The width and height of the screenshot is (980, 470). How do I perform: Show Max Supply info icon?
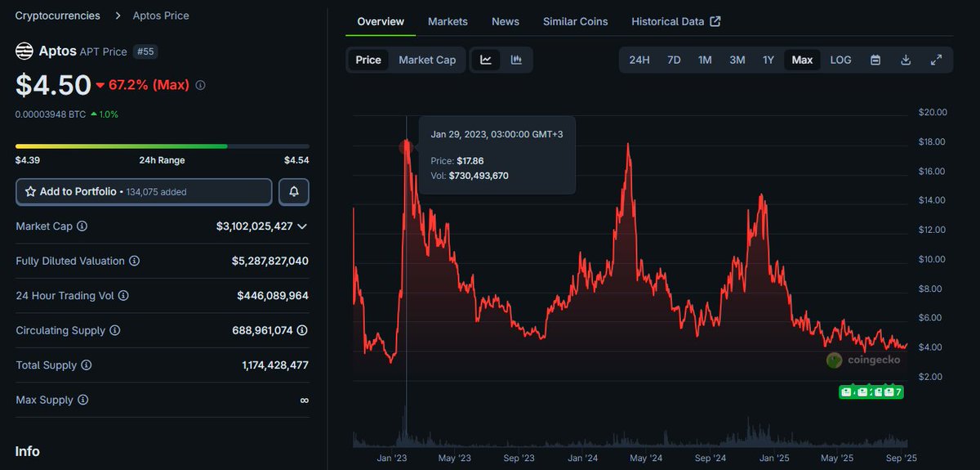82,401
